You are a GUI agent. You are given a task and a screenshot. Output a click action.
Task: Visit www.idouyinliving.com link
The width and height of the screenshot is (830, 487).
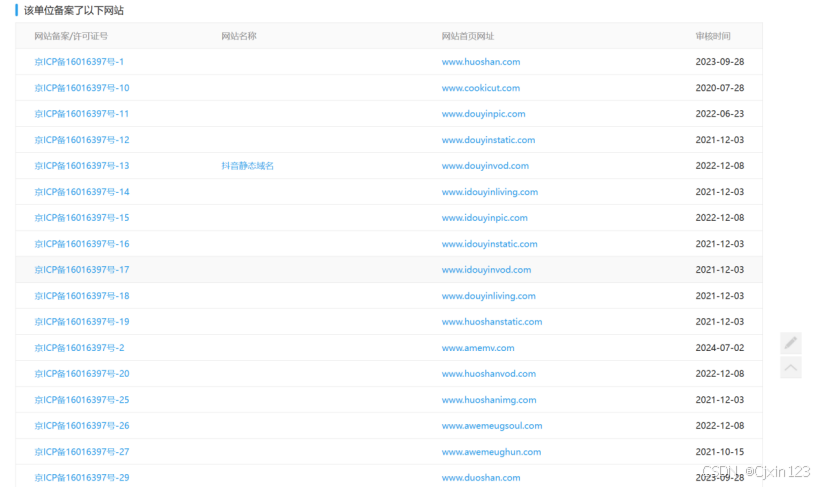point(490,192)
